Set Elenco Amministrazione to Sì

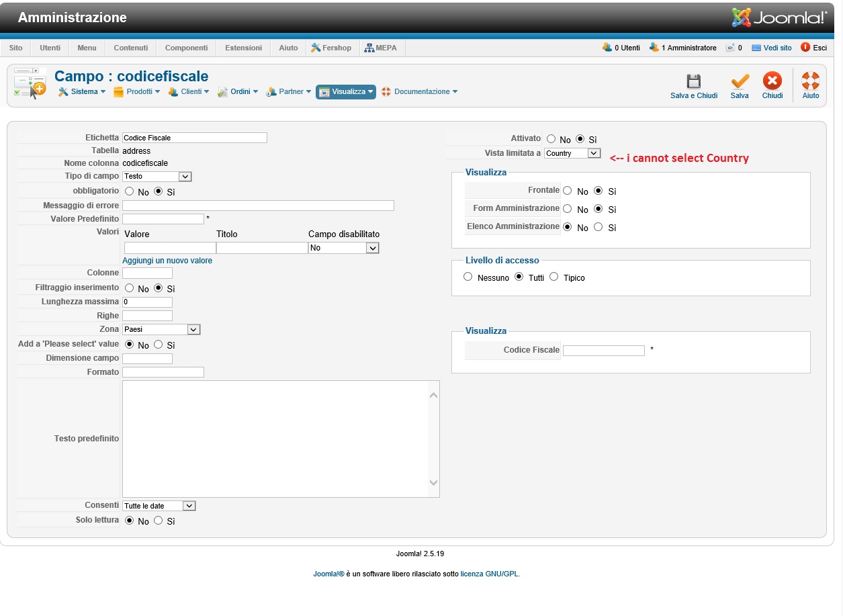click(x=598, y=227)
